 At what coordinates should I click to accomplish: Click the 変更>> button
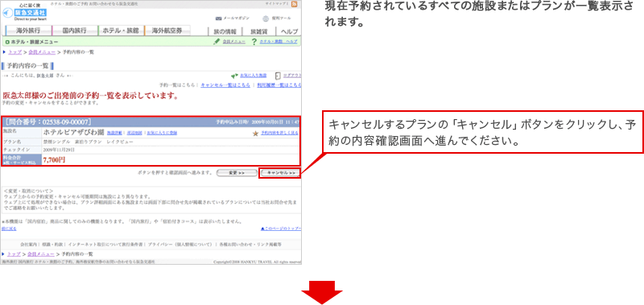coord(237,173)
